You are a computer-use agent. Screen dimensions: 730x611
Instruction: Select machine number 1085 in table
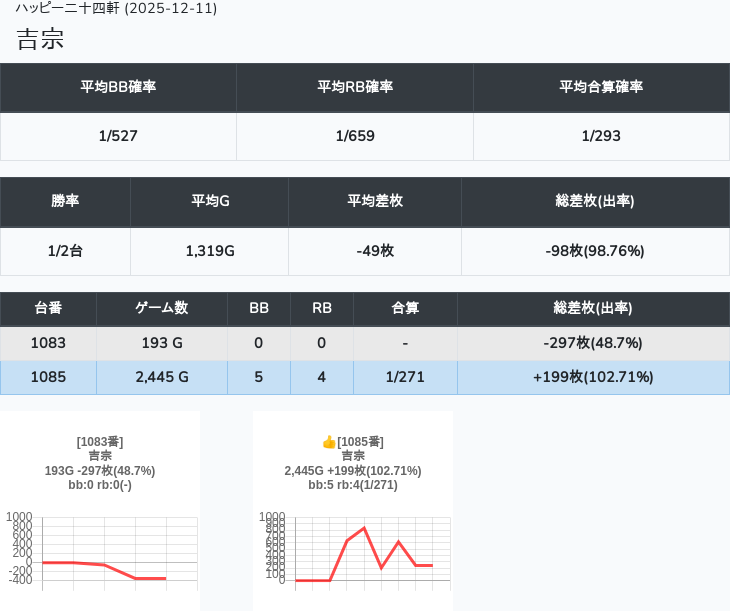click(x=48, y=377)
